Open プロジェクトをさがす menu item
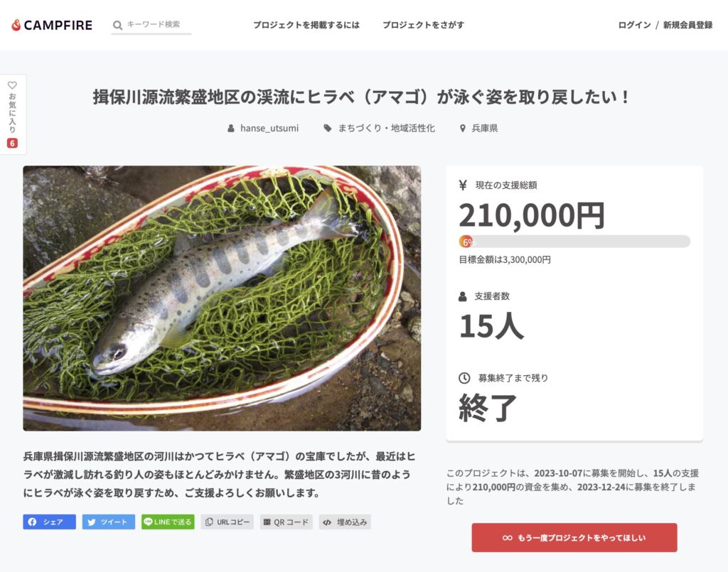728x572 pixels. [x=423, y=25]
